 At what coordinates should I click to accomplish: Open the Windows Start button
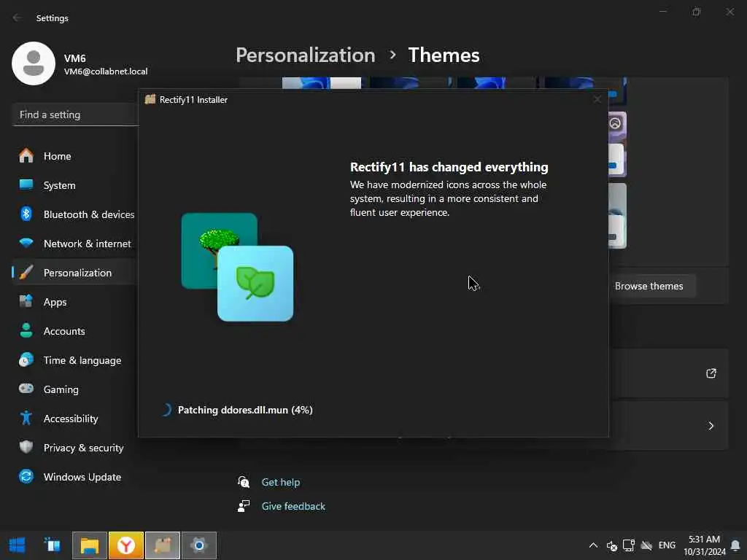point(18,545)
